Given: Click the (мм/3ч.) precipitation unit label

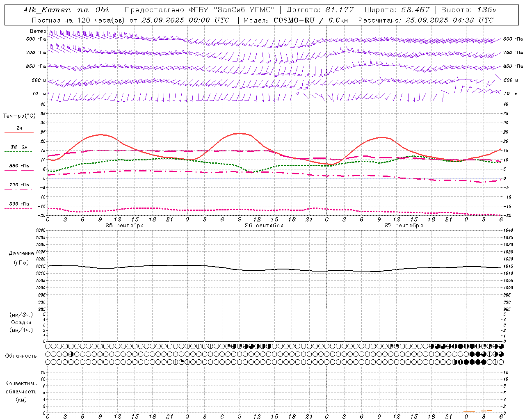Looking at the screenshot, I should [21, 315].
